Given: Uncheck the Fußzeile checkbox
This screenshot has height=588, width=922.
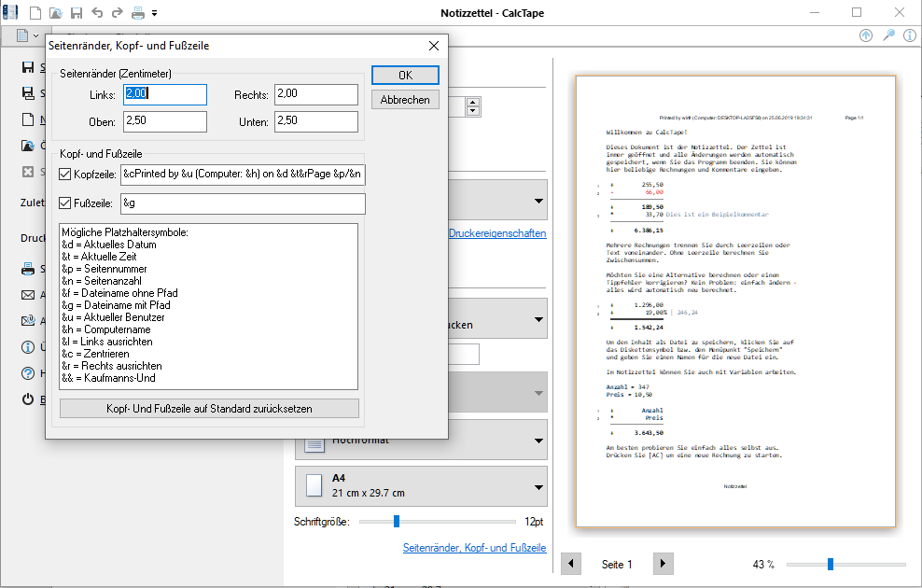Looking at the screenshot, I should [64, 203].
